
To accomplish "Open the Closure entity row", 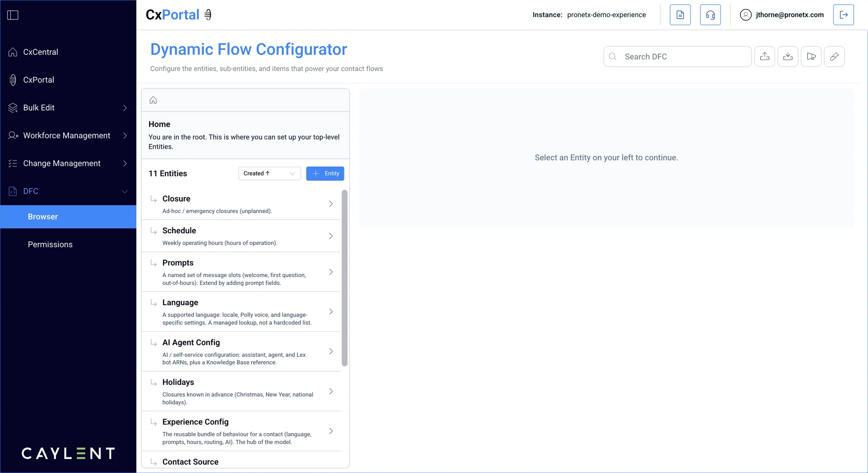I will pos(241,204).
